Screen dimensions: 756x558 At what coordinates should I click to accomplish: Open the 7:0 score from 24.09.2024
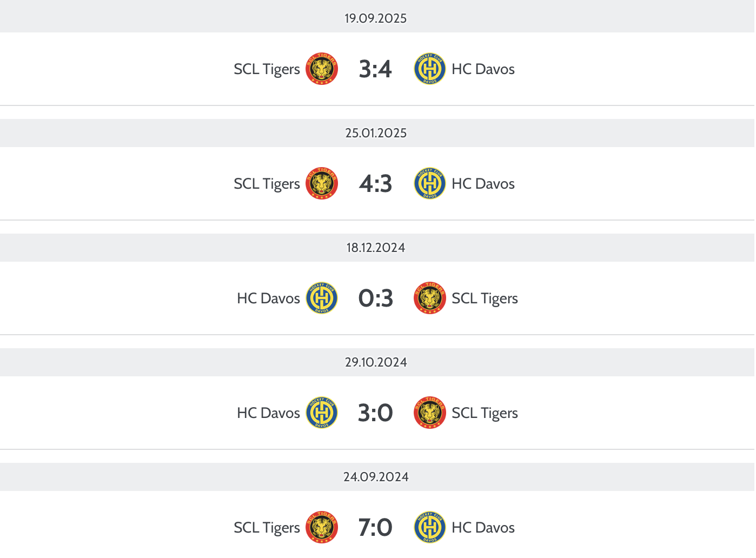375,528
